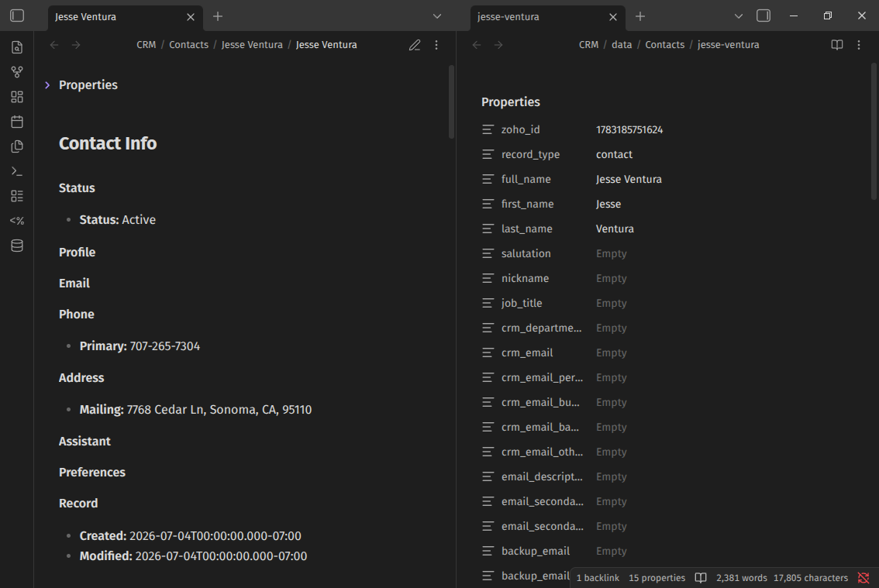Click record_type value contact
This screenshot has width=879, height=588.
[614, 154]
